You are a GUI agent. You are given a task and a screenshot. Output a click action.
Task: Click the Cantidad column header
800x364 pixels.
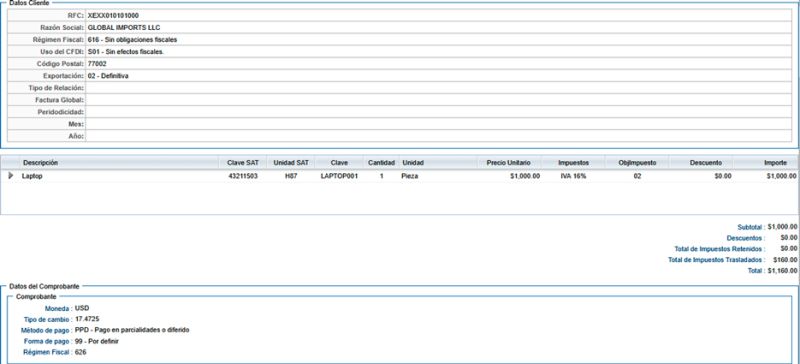click(x=382, y=163)
